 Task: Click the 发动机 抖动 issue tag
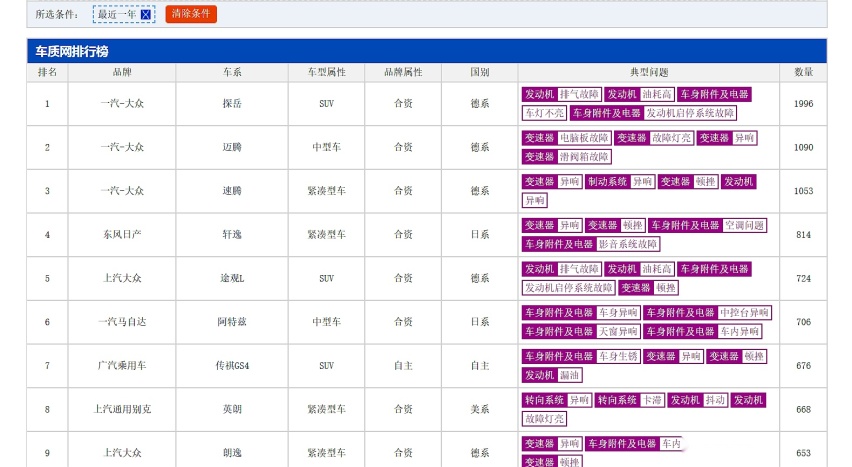pyautogui.click(x=698, y=401)
